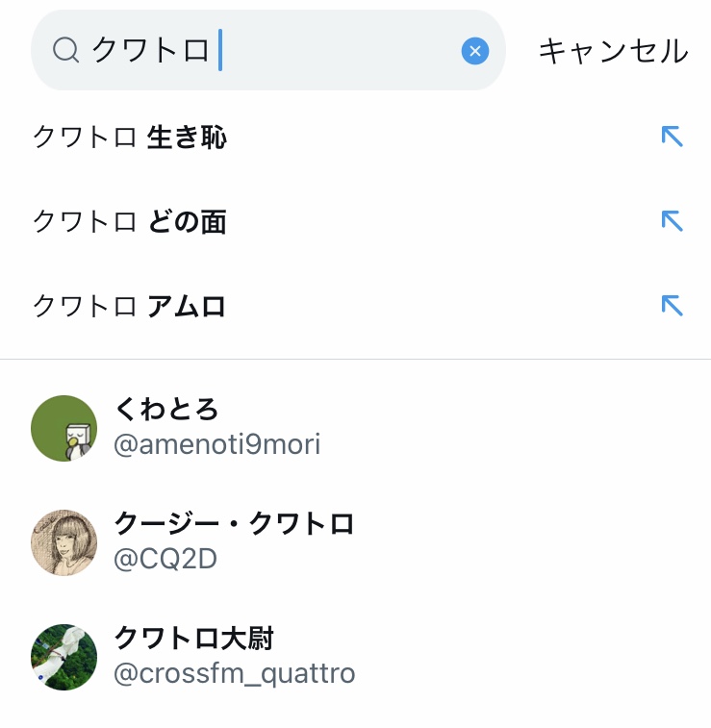Clear the search text with the X icon

click(475, 51)
